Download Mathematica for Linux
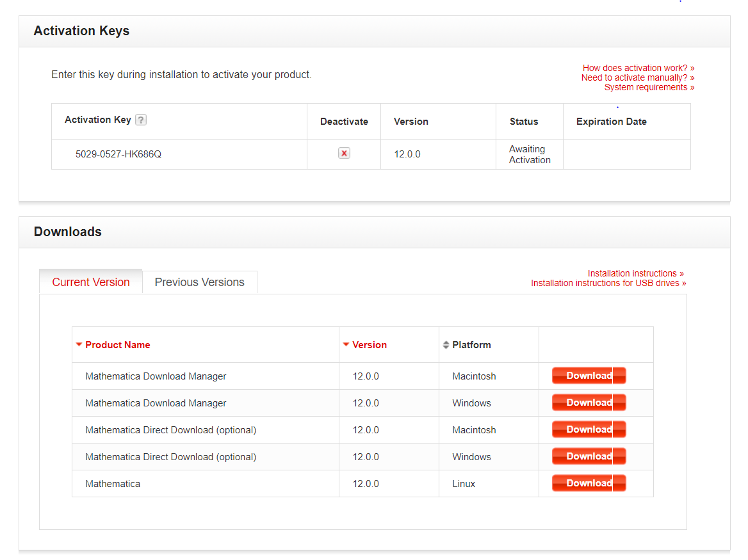 click(589, 483)
